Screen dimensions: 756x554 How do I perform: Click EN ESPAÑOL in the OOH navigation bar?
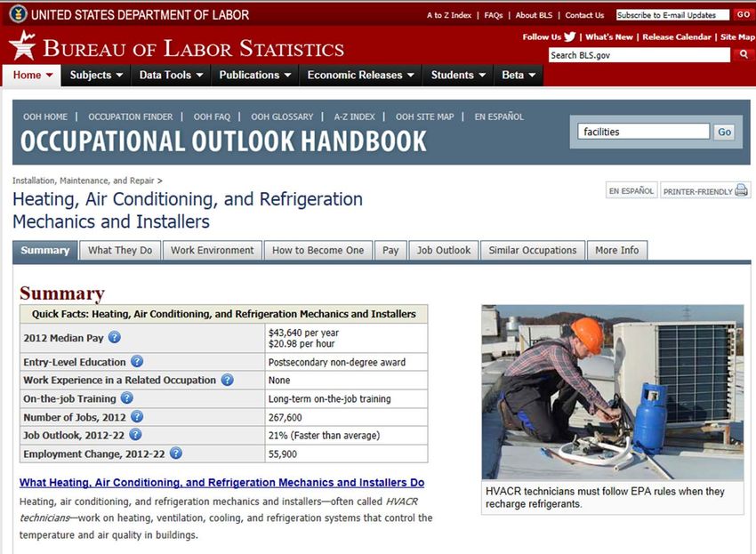point(499,116)
